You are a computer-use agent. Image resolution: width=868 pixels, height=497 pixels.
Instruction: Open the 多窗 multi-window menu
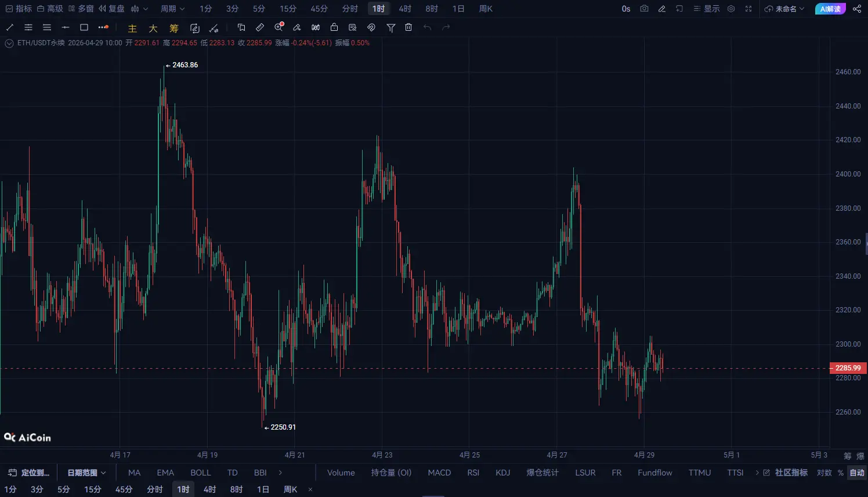(x=81, y=9)
